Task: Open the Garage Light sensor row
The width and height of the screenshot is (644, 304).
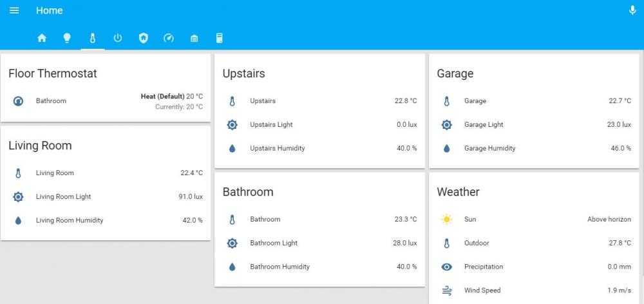Action: [x=484, y=125]
